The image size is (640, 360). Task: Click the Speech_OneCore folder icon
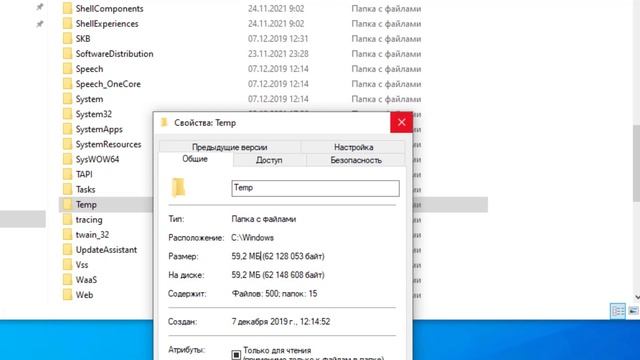click(67, 84)
